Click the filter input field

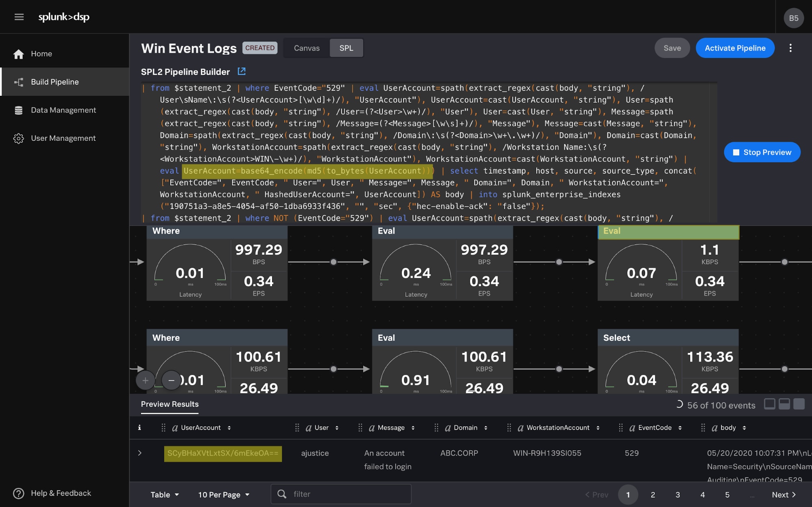tap(341, 494)
